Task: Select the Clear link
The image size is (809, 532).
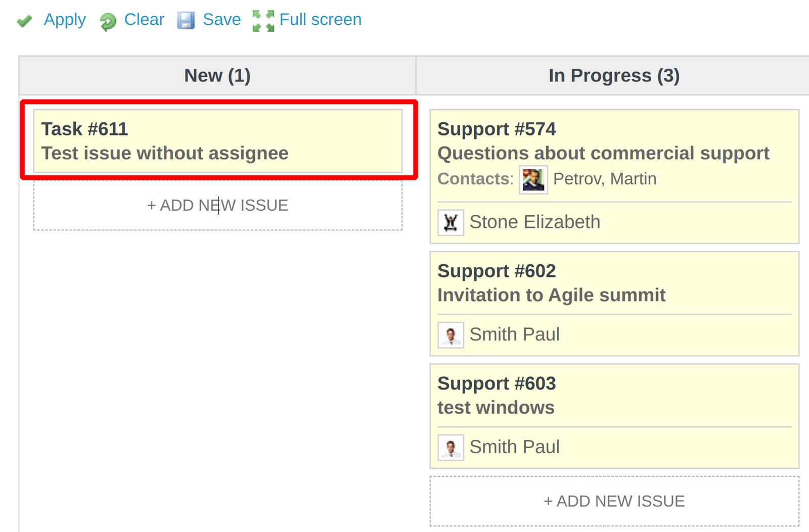Action: tap(144, 20)
